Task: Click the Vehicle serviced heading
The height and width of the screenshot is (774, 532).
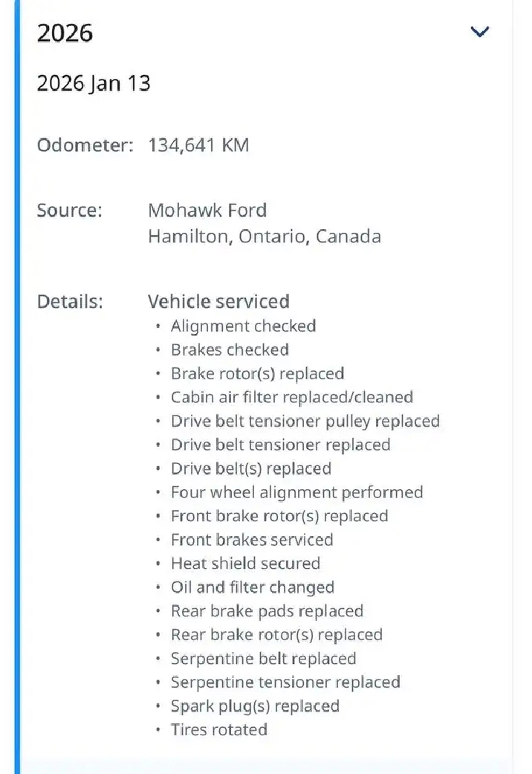Action: click(218, 301)
